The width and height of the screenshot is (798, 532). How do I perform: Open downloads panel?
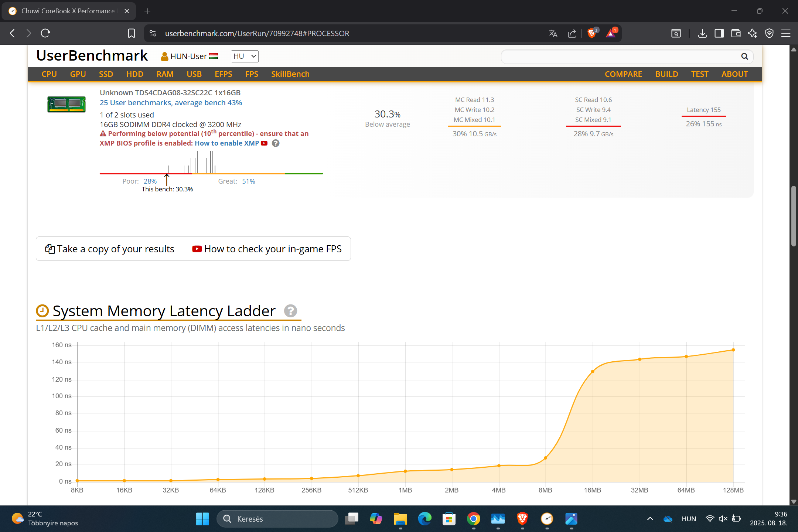click(x=703, y=34)
